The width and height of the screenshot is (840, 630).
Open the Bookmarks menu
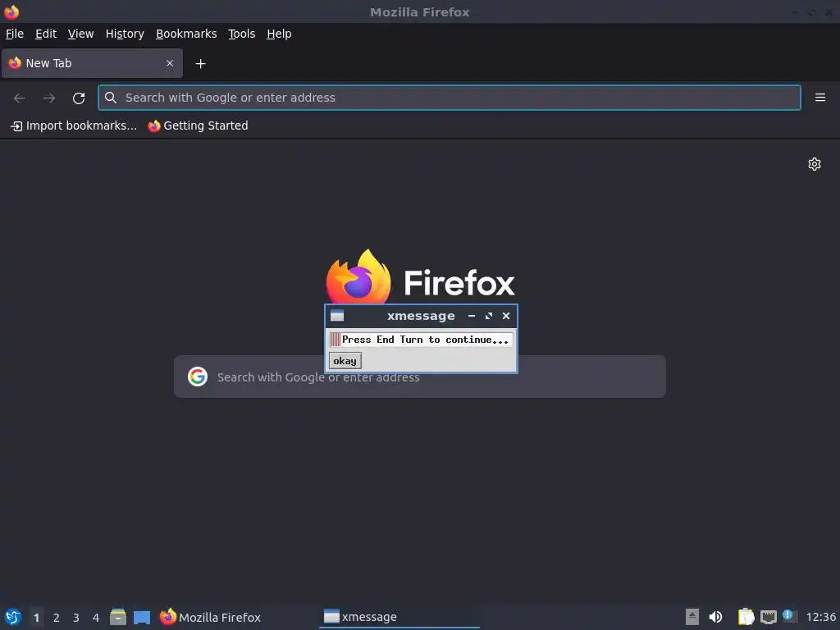(x=186, y=34)
